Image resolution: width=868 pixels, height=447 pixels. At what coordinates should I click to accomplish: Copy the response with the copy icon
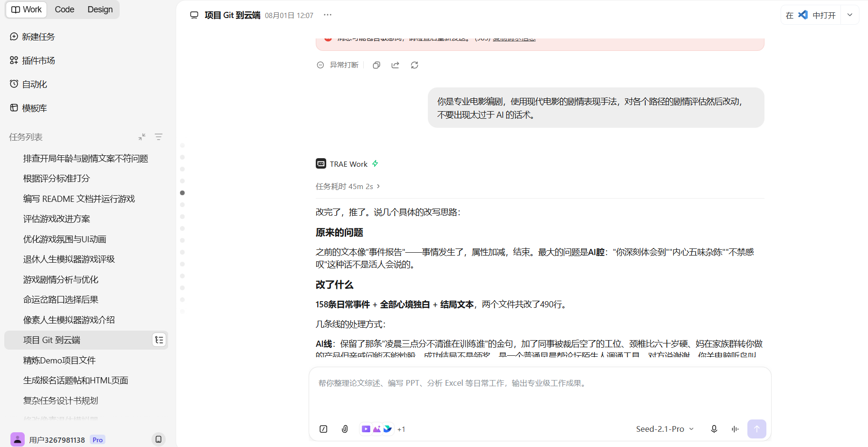tap(377, 65)
